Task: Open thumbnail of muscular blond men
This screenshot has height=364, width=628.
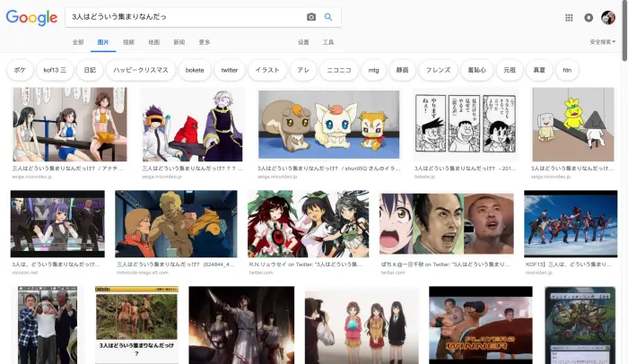Action: click(176, 224)
